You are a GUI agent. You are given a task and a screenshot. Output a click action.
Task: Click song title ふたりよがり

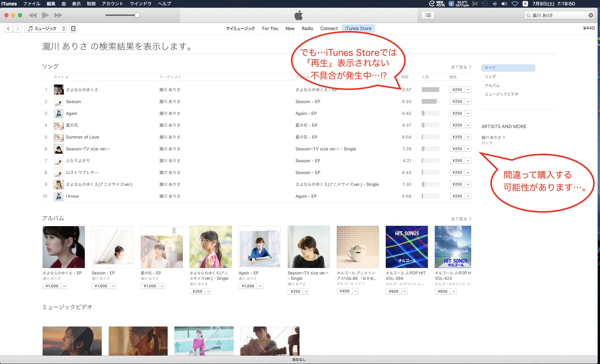pyautogui.click(x=78, y=161)
